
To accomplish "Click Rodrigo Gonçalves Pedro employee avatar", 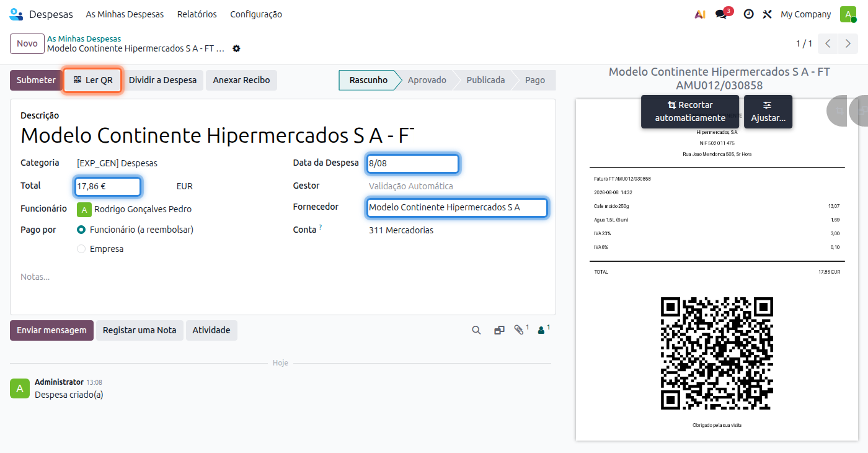I will point(84,209).
